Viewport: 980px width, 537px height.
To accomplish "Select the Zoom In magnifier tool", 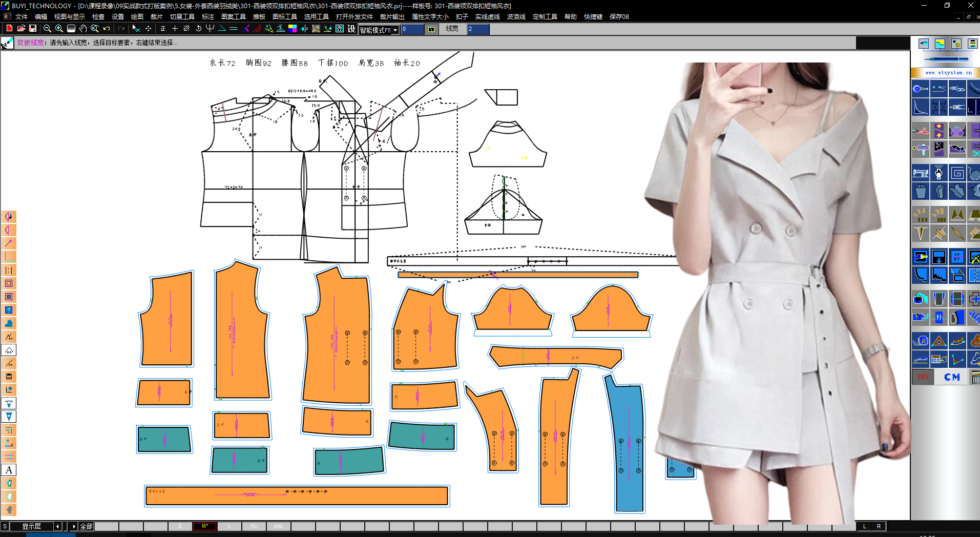I will (59, 29).
